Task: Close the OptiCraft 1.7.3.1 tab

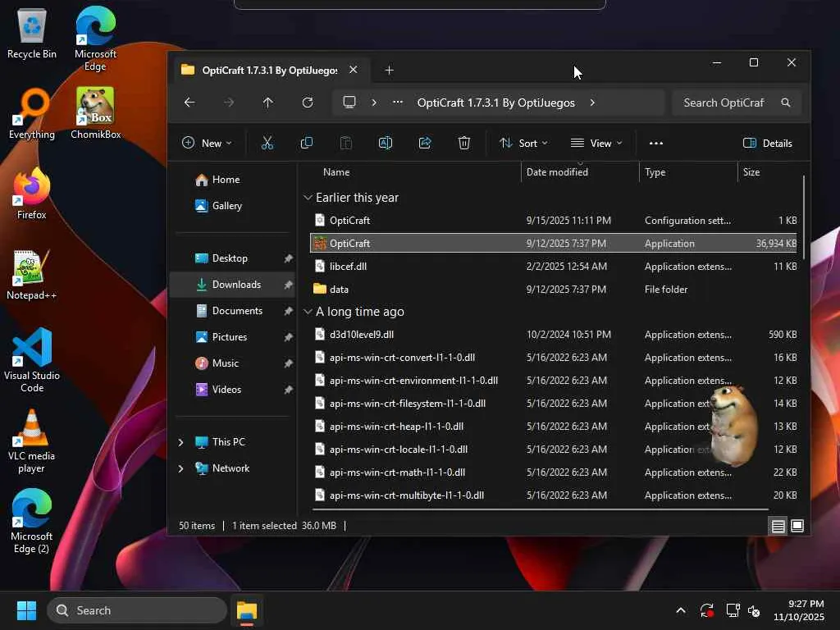Action: pyautogui.click(x=353, y=70)
